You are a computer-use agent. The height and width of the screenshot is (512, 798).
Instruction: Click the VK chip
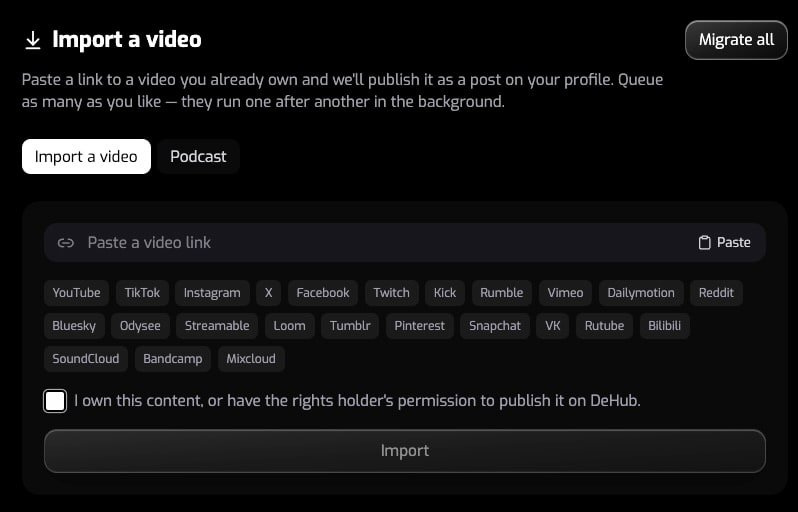(553, 326)
